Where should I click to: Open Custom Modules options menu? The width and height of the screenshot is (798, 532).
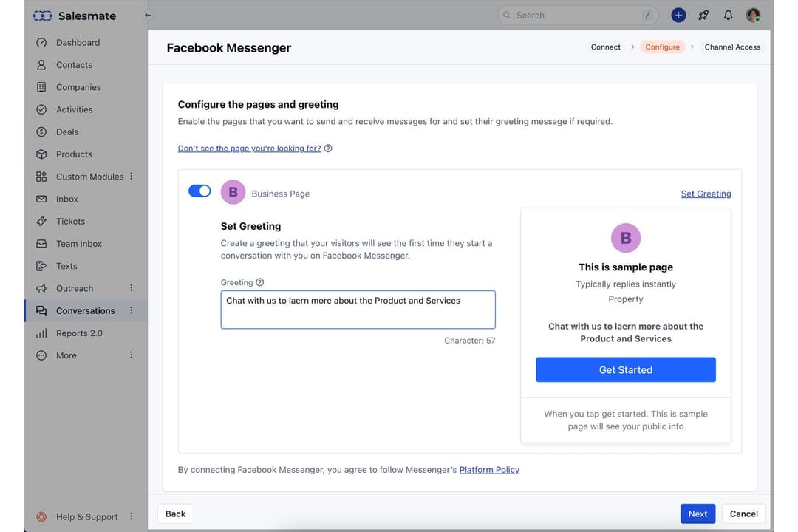132,177
